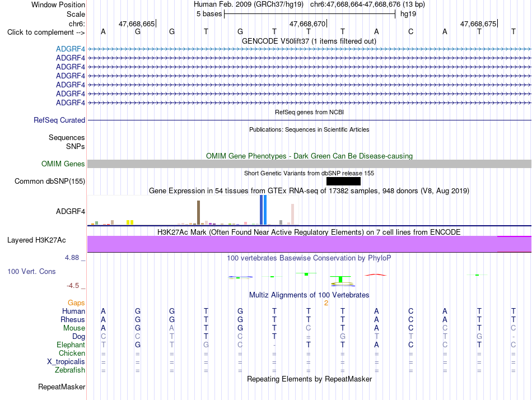
Task: Open 'OMIM Gene Phenotypes' green track title
Action: (310, 156)
